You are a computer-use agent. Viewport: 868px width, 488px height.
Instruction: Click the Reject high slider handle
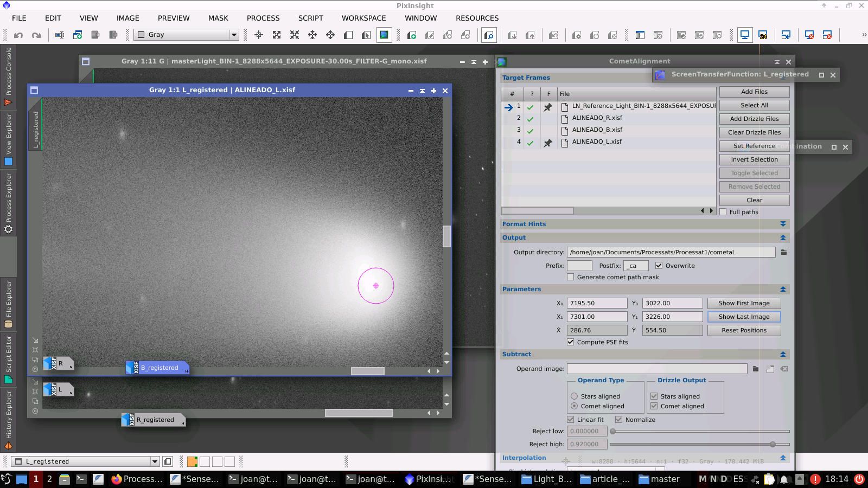[773, 444]
